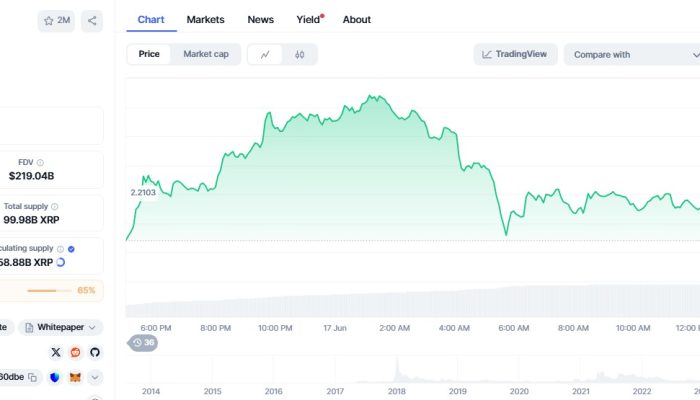Expand more wallets chevron button
Image resolution: width=700 pixels, height=400 pixels.
(95, 377)
